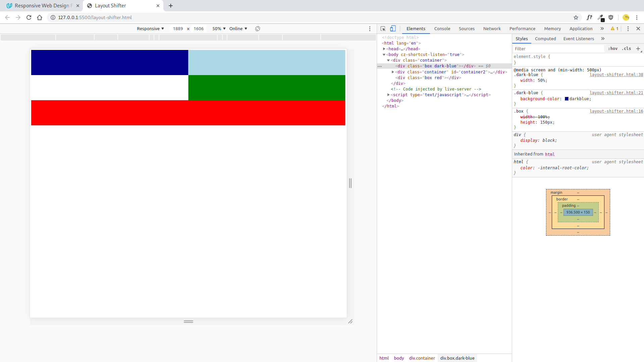Toggle the device toolbar icon
Image resolution: width=644 pixels, height=362 pixels.
[393, 29]
